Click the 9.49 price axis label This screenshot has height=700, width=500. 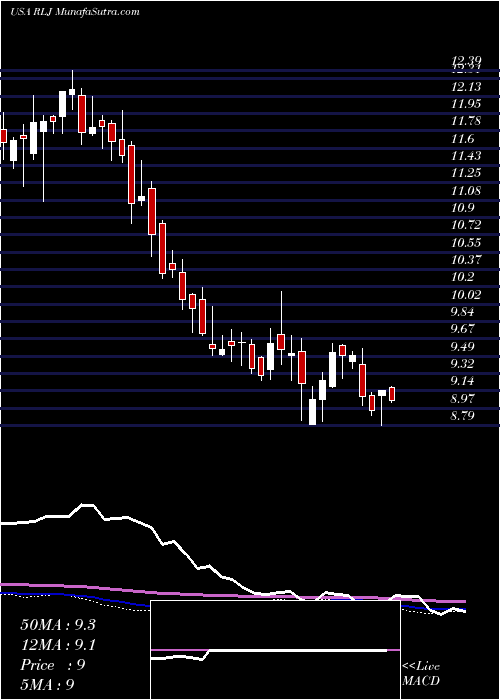coord(462,346)
